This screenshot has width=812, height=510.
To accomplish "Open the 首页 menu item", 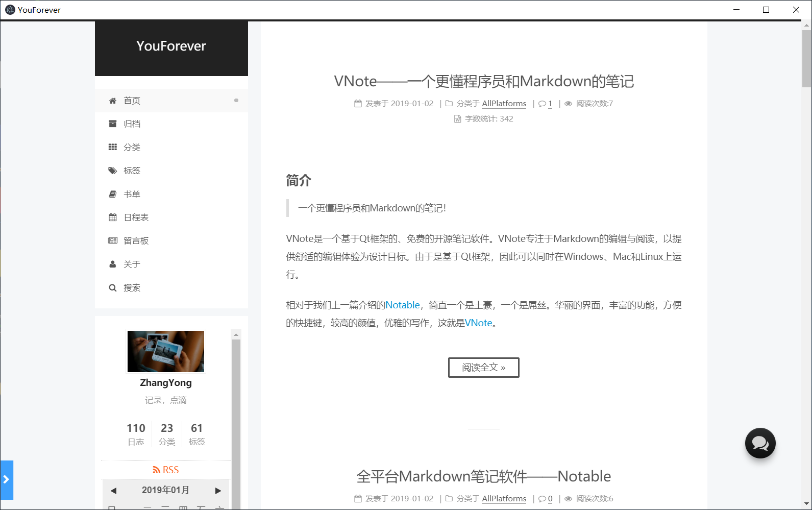I will tap(171, 101).
